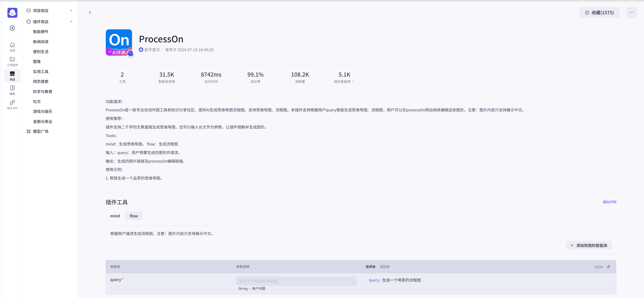Collapse the 插件商店 section
644x298 pixels.
71,22
